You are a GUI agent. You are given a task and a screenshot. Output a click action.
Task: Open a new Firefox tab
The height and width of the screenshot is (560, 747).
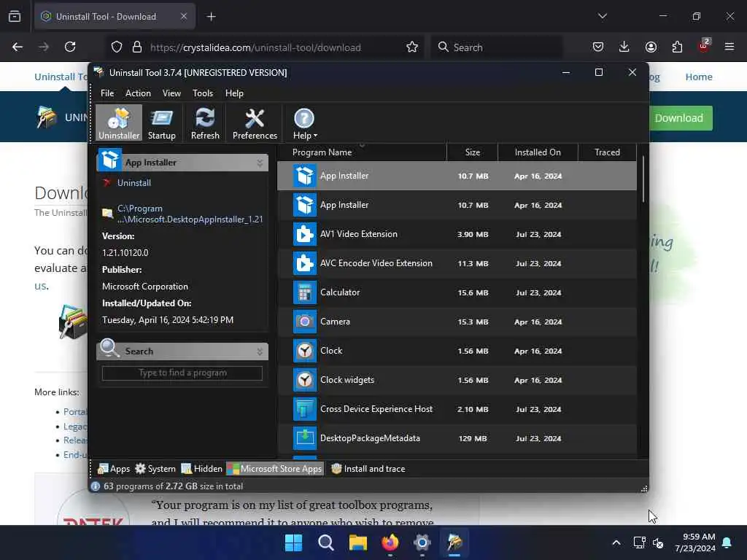pyautogui.click(x=211, y=17)
